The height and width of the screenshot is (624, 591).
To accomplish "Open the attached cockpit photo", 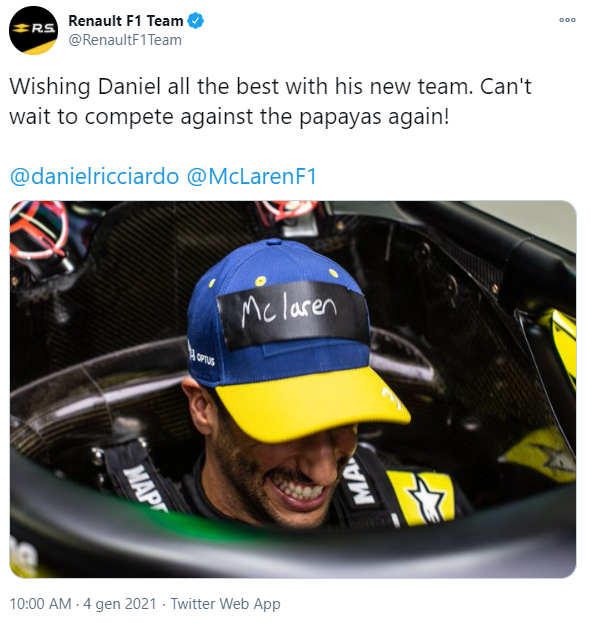I will (x=293, y=389).
